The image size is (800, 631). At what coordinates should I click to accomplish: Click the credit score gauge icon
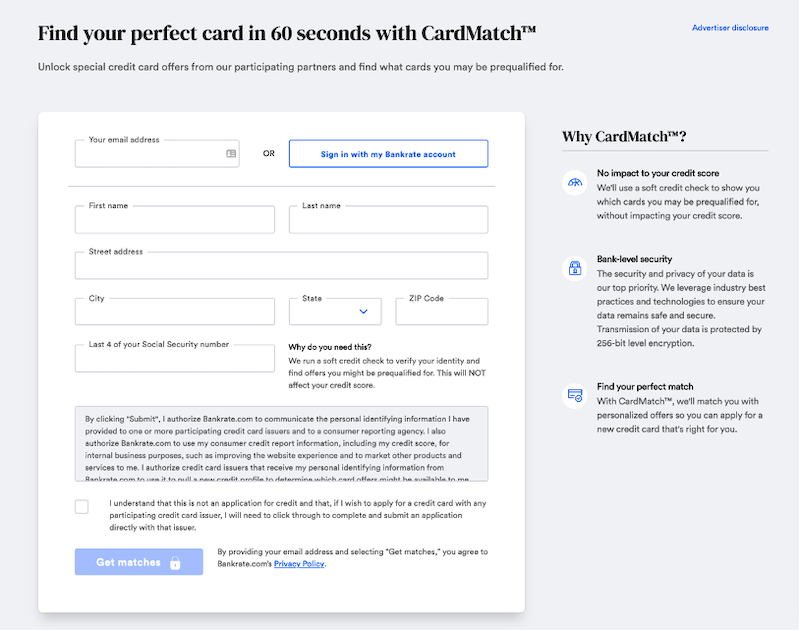pyautogui.click(x=574, y=182)
